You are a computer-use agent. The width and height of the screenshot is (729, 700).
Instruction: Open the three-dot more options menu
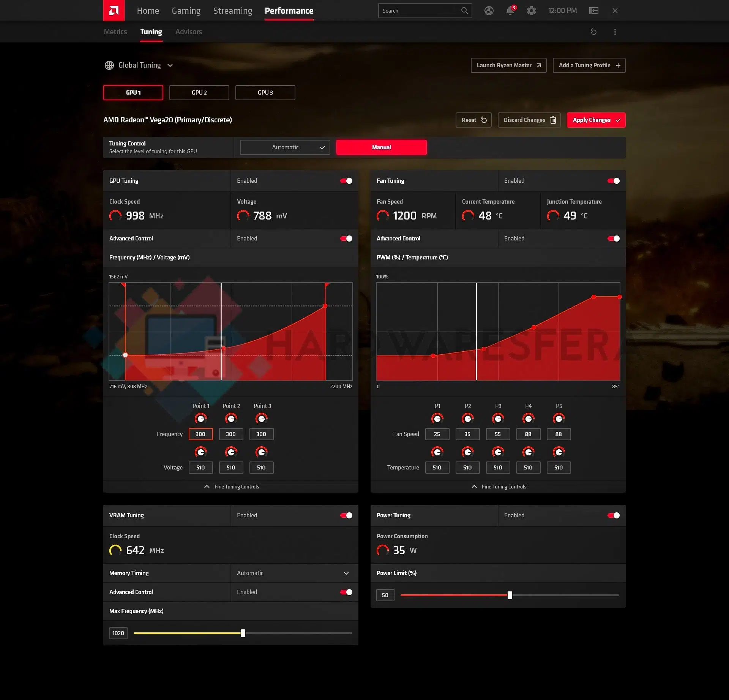tap(615, 32)
